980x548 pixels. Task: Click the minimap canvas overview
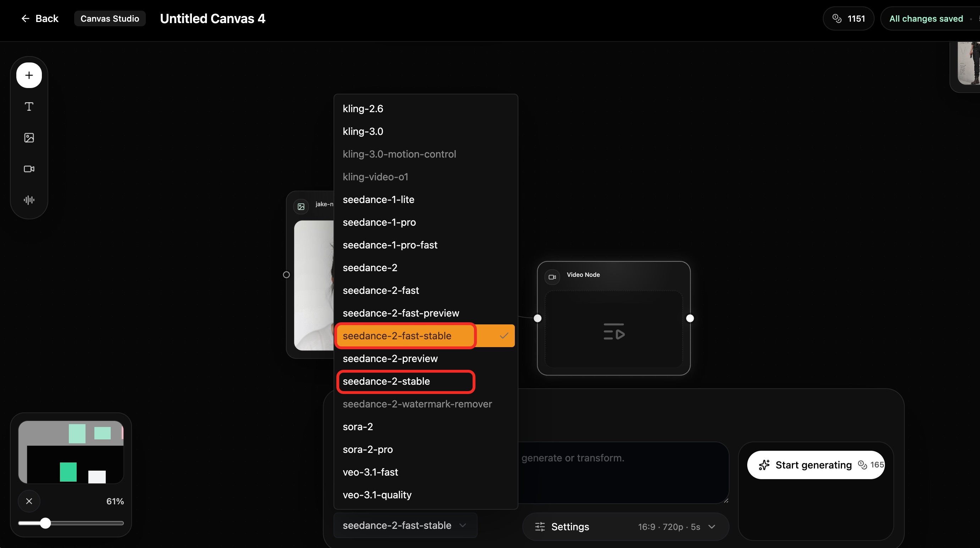tap(71, 452)
